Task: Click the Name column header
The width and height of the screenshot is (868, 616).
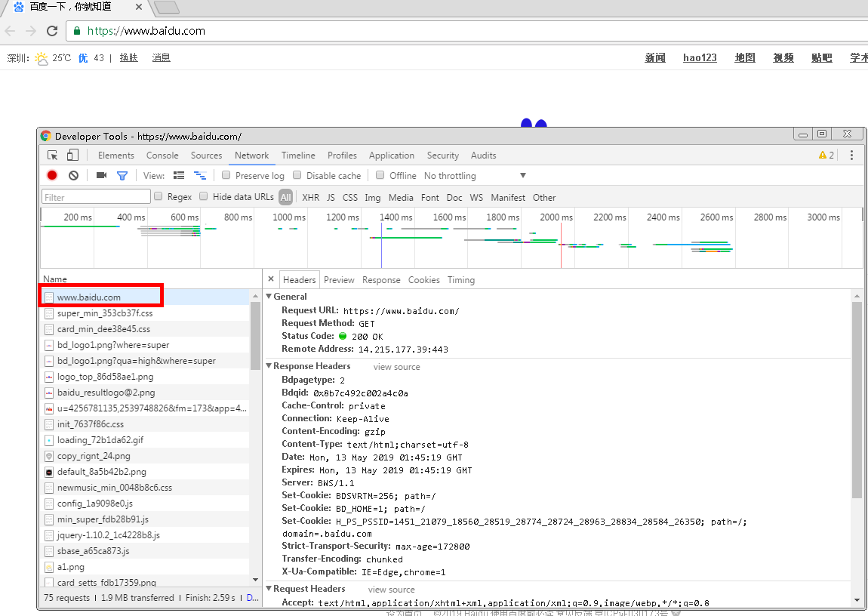Action: pyautogui.click(x=150, y=279)
